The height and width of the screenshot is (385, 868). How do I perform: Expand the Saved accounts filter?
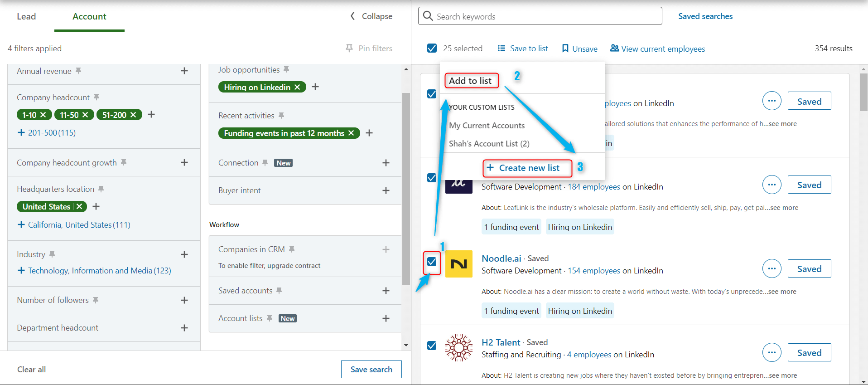tap(386, 291)
